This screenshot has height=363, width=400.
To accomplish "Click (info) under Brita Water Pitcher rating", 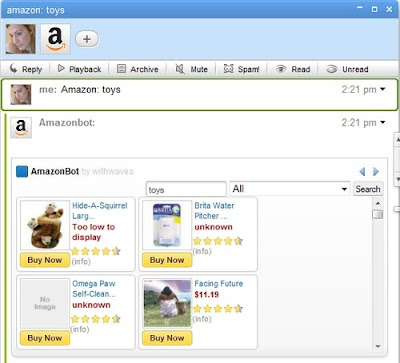I will [x=202, y=251].
